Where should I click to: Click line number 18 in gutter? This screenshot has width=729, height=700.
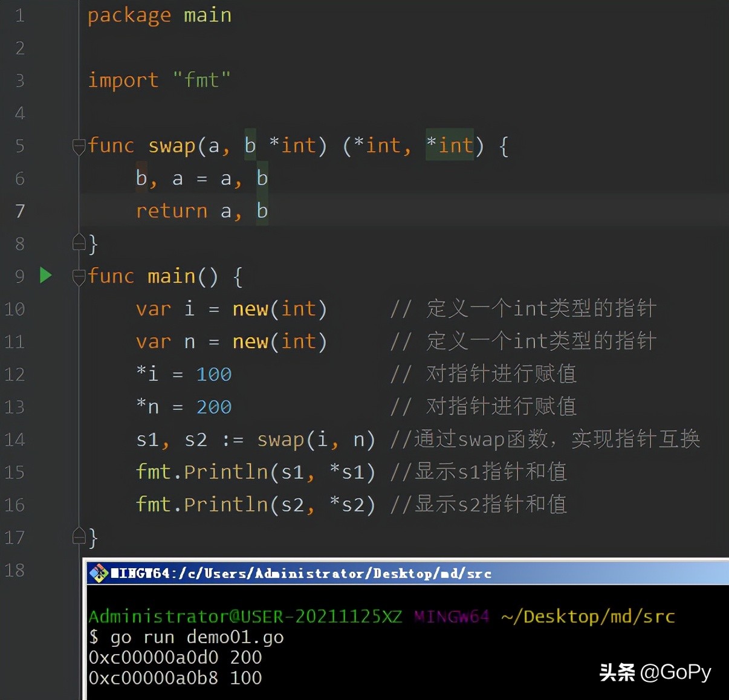click(15, 570)
